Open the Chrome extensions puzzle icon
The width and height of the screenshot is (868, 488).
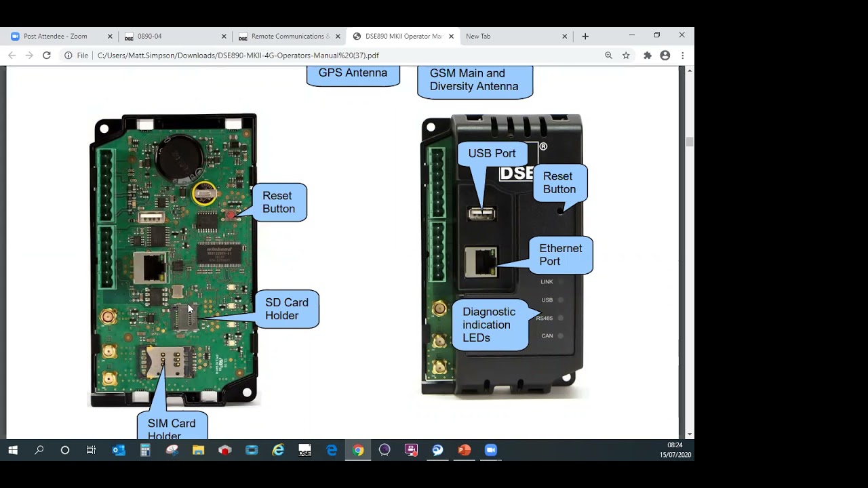(648, 56)
